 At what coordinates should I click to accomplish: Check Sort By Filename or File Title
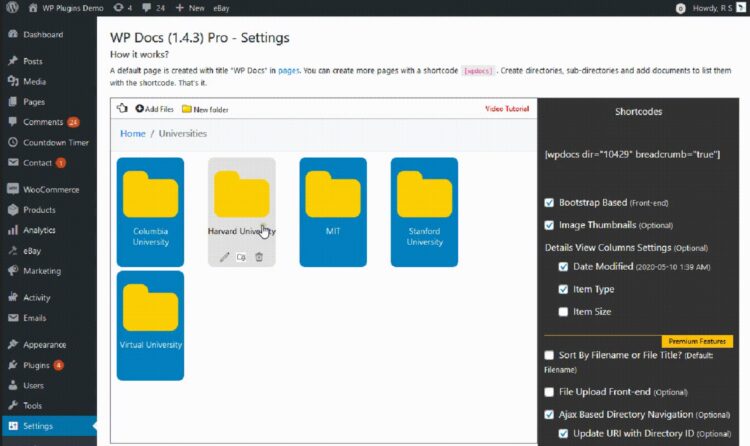549,355
